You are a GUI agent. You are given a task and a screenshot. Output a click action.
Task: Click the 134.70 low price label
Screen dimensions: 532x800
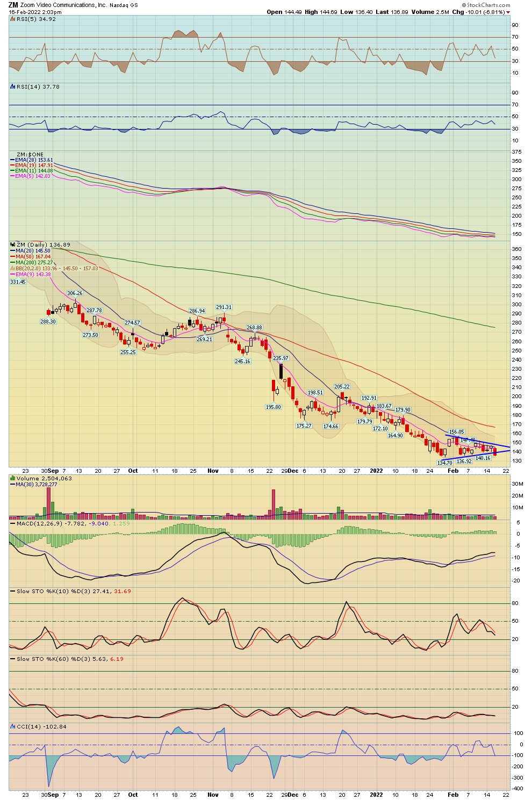(444, 463)
